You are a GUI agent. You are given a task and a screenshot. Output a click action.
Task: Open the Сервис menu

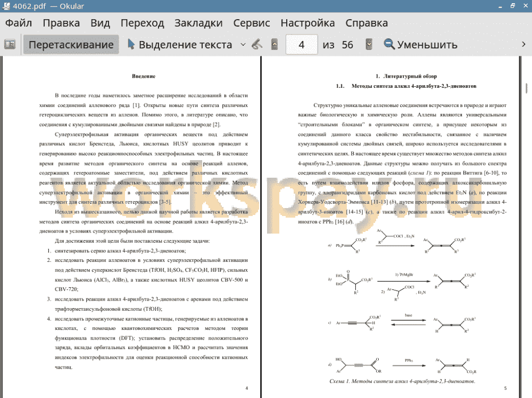pyautogui.click(x=252, y=23)
